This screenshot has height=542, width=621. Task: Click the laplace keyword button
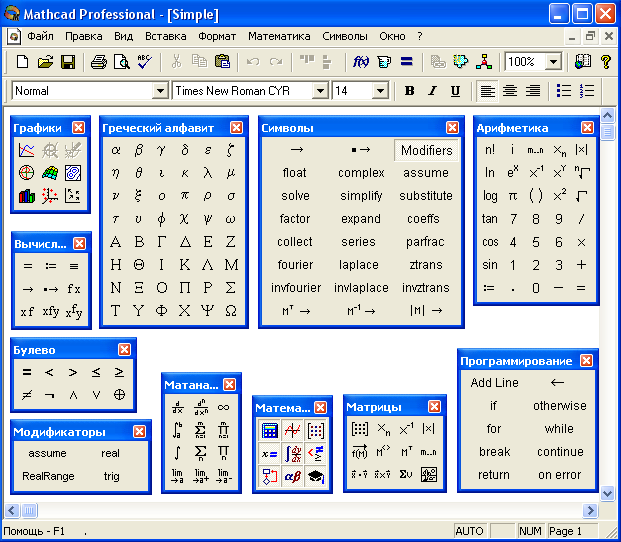(358, 264)
